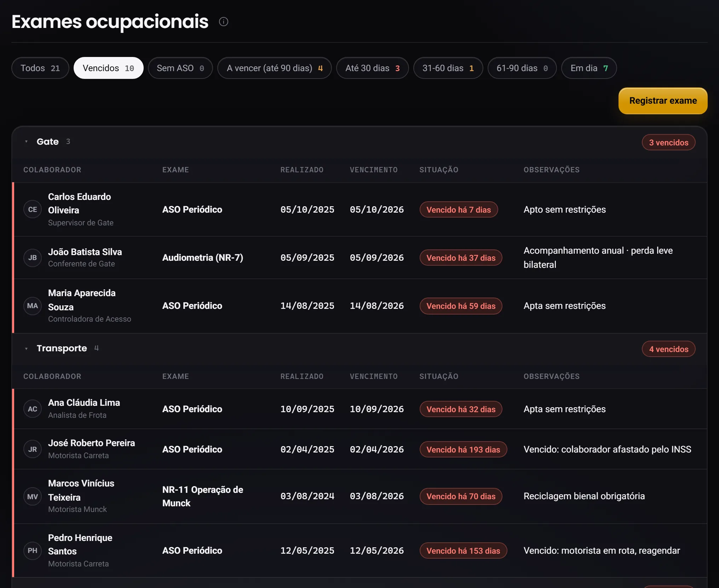Show the Todos filter tab

click(x=40, y=68)
